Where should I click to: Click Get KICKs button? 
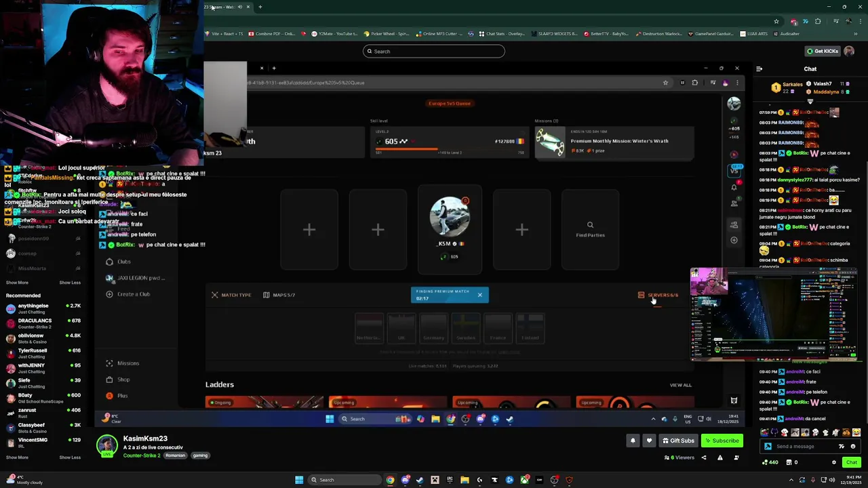(x=822, y=51)
